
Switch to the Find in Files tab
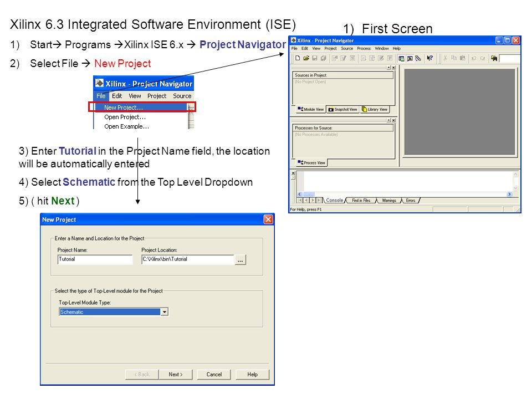point(361,201)
